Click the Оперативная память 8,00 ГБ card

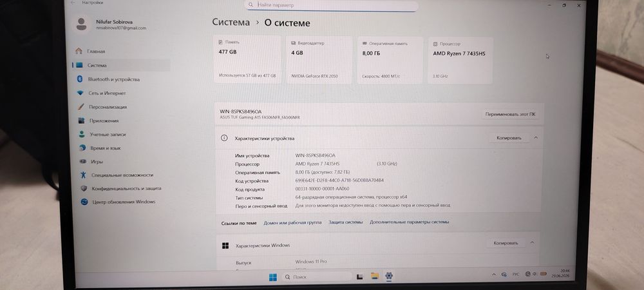click(x=390, y=61)
